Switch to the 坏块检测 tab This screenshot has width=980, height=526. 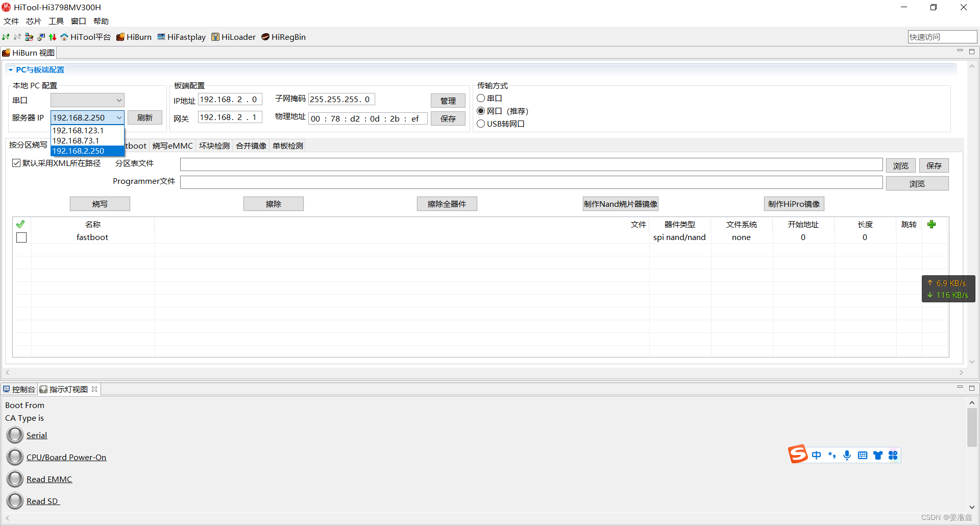pyautogui.click(x=214, y=146)
